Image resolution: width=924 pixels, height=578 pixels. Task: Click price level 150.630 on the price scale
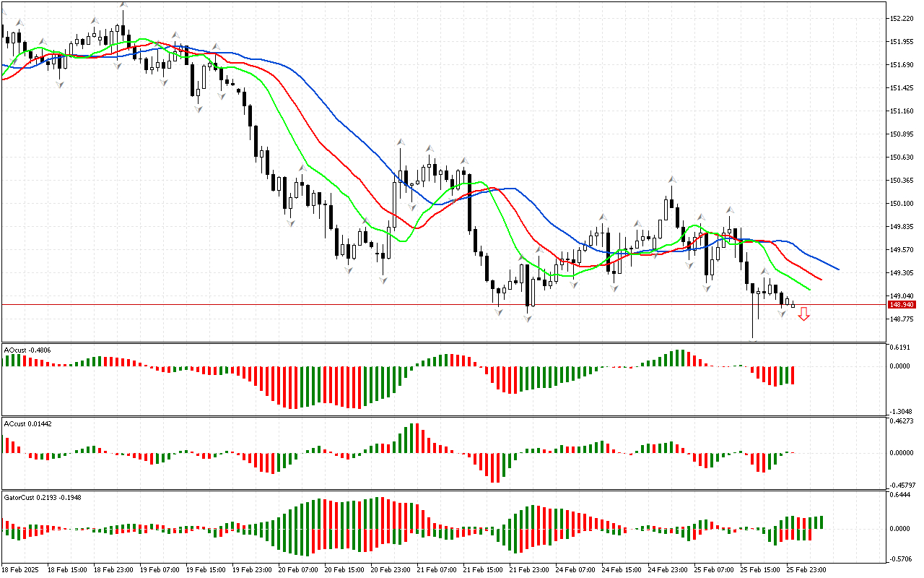click(902, 157)
